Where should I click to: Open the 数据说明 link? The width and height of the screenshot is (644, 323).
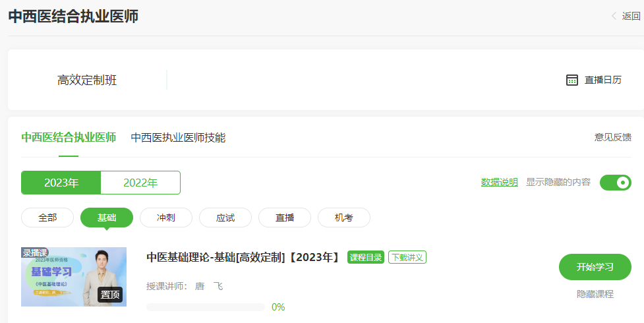(x=499, y=183)
